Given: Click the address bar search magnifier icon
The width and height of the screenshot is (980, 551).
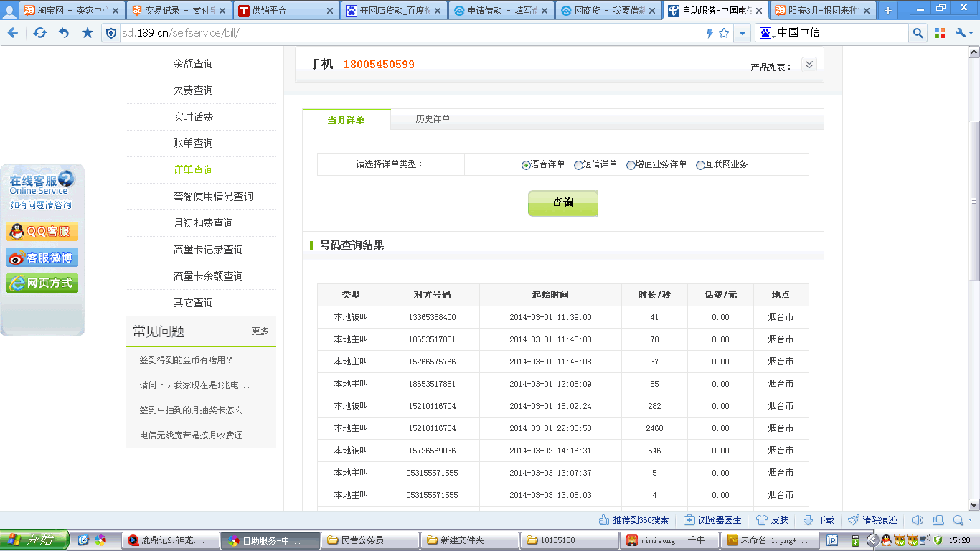Looking at the screenshot, I should click(918, 33).
